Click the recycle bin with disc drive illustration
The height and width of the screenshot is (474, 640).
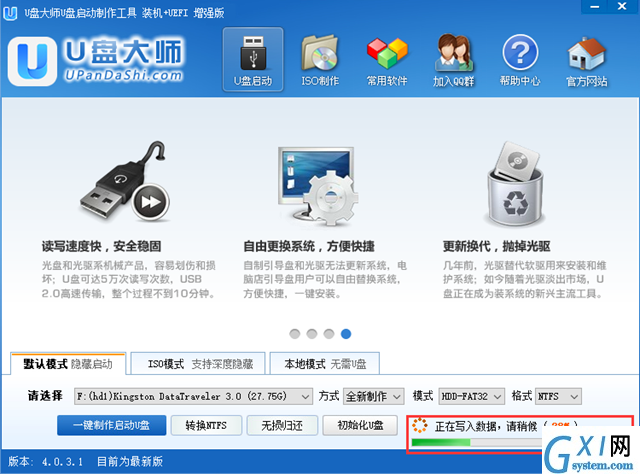(515, 184)
